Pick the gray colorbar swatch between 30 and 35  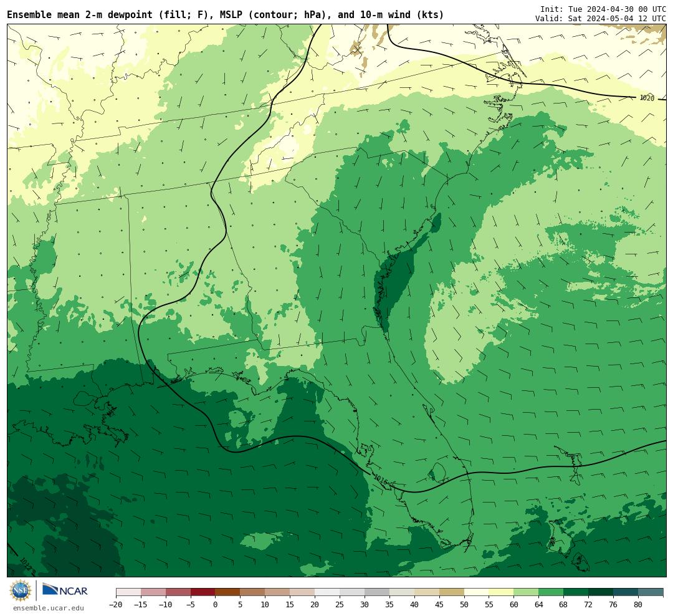tap(377, 592)
